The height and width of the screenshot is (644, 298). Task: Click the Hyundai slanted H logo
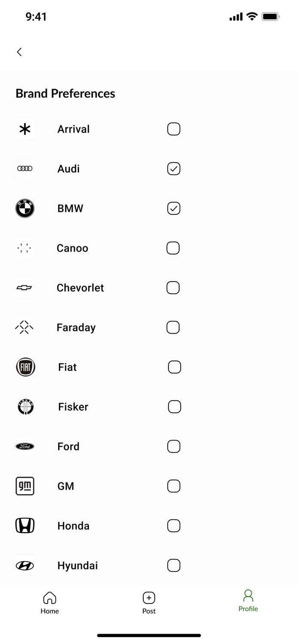(25, 565)
